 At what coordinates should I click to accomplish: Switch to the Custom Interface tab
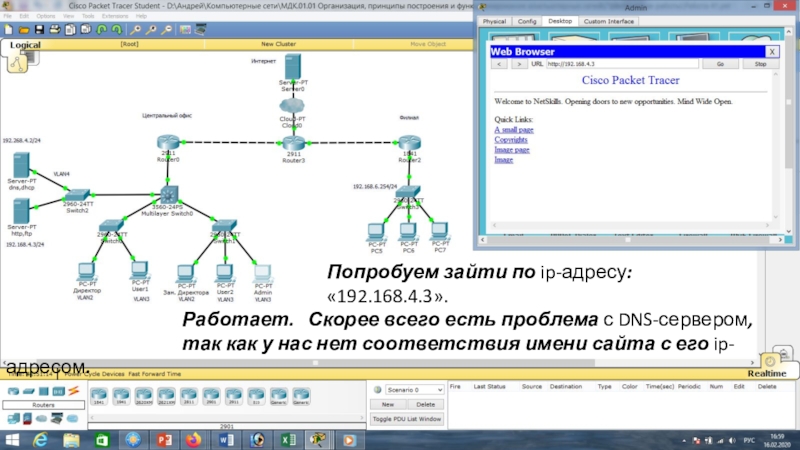tap(608, 21)
